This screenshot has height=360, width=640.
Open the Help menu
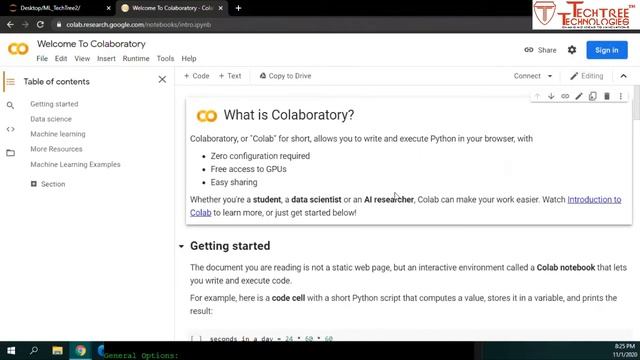pos(189,59)
